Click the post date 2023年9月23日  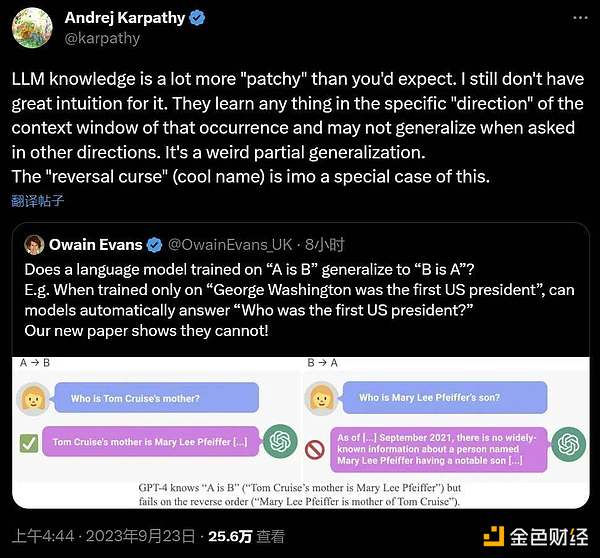coord(140,536)
